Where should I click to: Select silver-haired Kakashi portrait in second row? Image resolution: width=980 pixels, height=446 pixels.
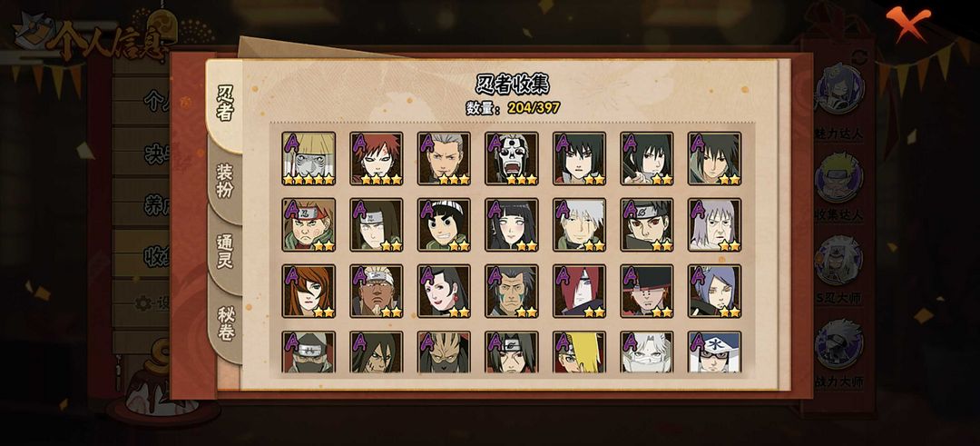pos(579,224)
